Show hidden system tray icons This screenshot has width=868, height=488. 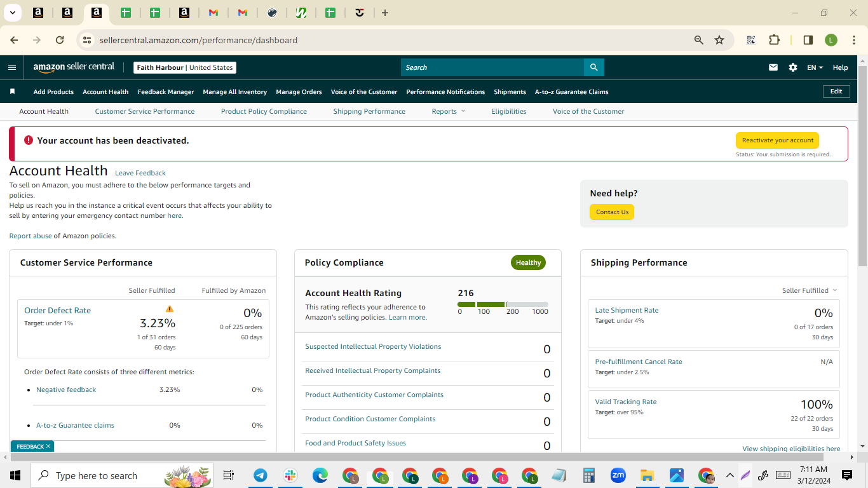(x=729, y=475)
